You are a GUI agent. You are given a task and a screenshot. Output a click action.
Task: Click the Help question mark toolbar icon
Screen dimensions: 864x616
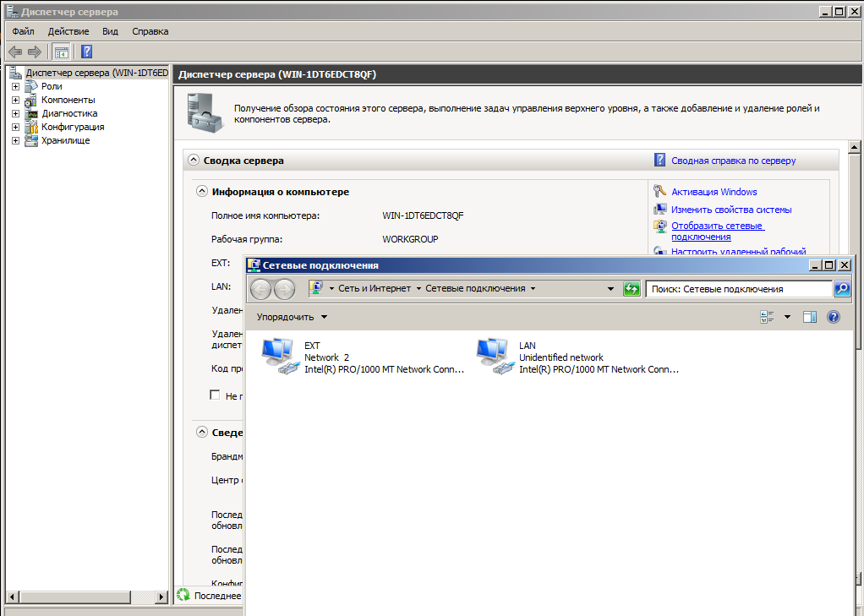[86, 52]
